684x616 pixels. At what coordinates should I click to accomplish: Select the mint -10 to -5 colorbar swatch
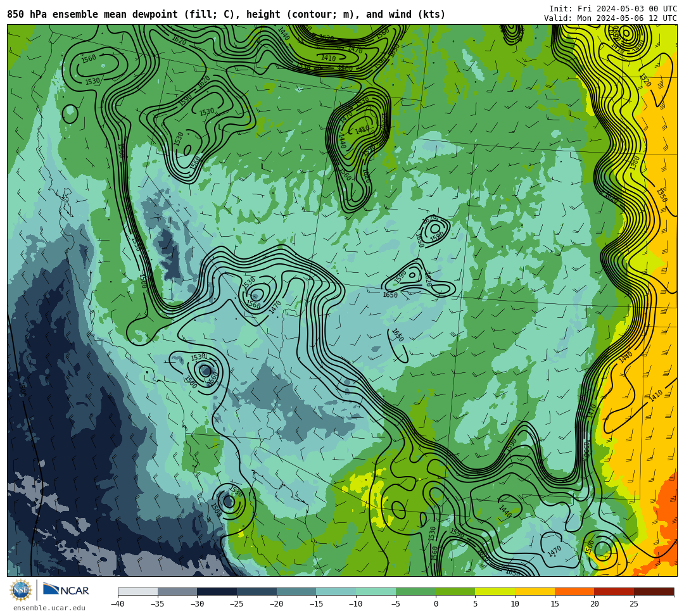376,591
